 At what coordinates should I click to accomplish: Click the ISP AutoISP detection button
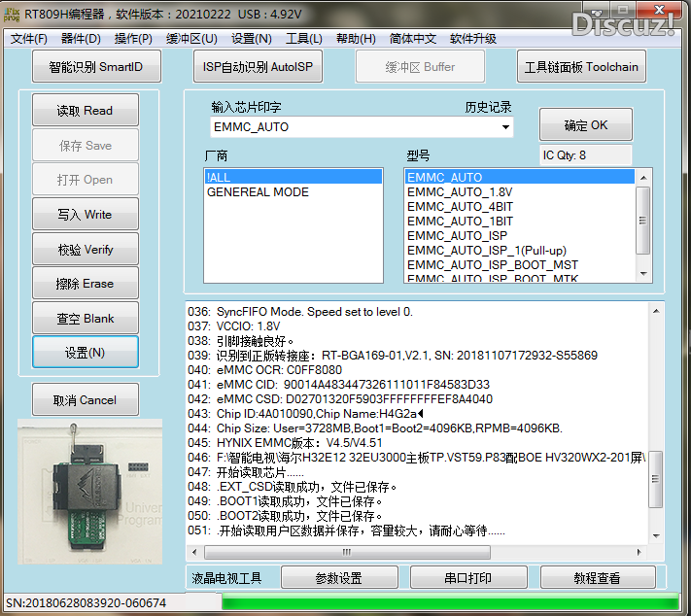point(258,67)
